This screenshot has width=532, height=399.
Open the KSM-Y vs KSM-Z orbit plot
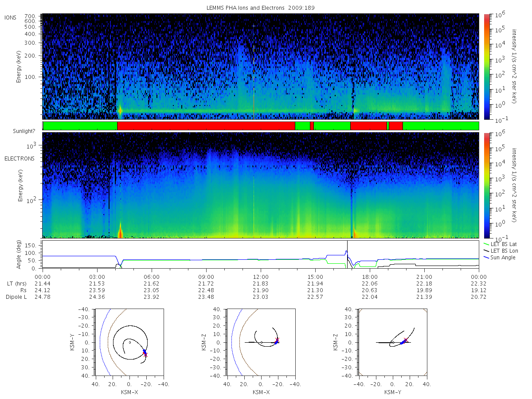click(x=392, y=342)
